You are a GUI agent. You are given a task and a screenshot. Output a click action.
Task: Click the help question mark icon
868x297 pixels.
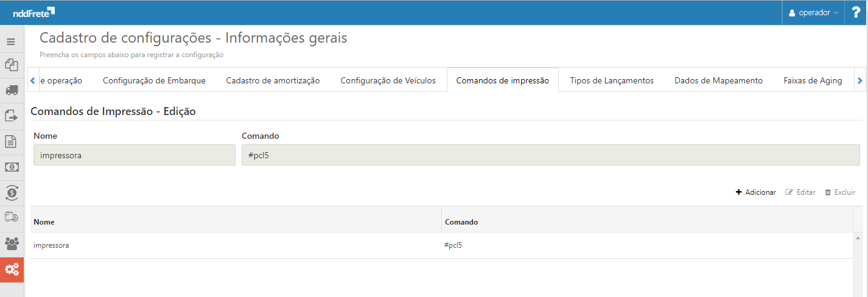coord(856,12)
